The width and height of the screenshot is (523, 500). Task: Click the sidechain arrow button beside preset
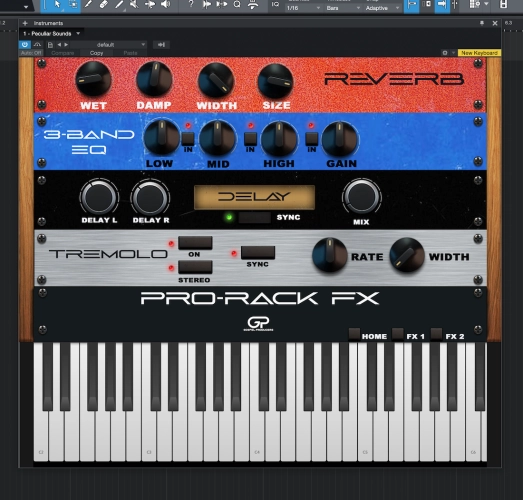click(x=161, y=45)
